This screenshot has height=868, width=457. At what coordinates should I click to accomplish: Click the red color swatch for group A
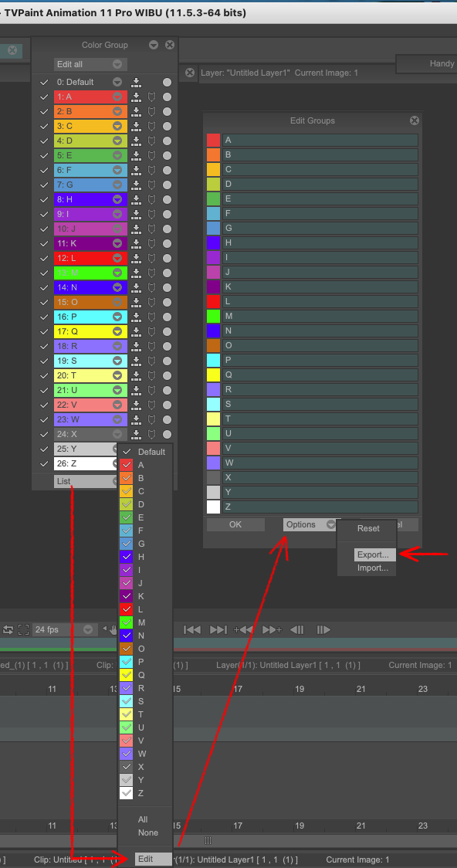(x=214, y=140)
